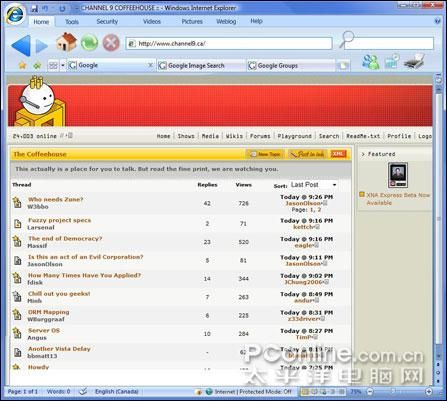This screenshot has width=447, height=401.
Task: Click the thread icon for Fuzzy project specs
Action: click(17, 223)
